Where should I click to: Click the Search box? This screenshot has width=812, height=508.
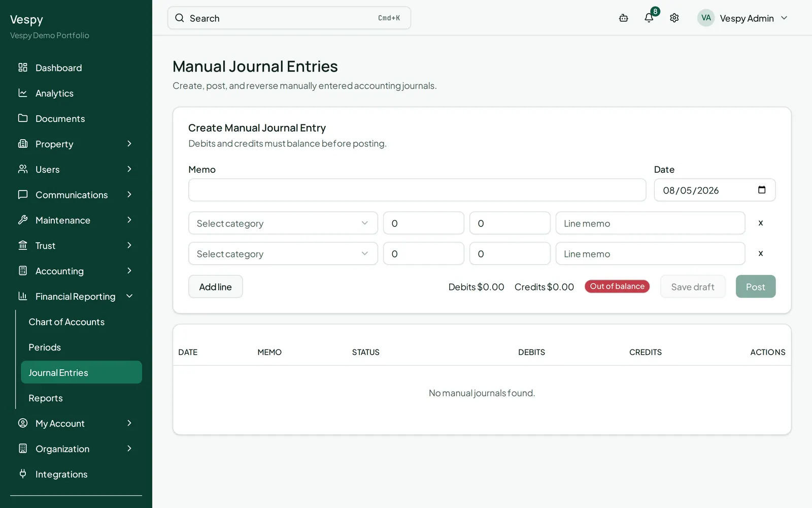(x=289, y=18)
